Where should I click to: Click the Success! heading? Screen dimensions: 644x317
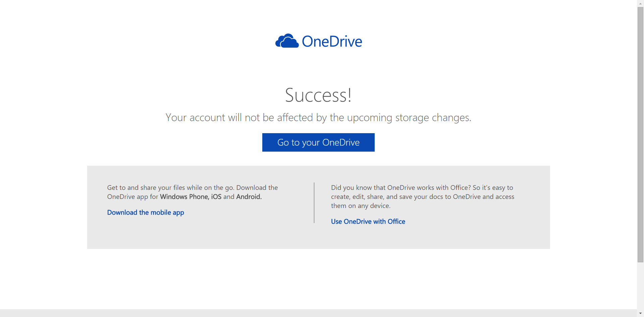pos(318,95)
